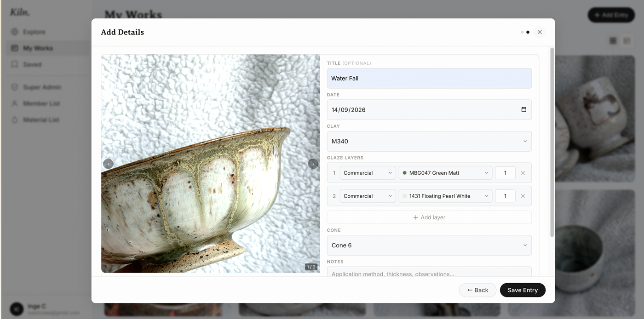Close the Add Details dialog
The image size is (644, 319).
point(540,32)
